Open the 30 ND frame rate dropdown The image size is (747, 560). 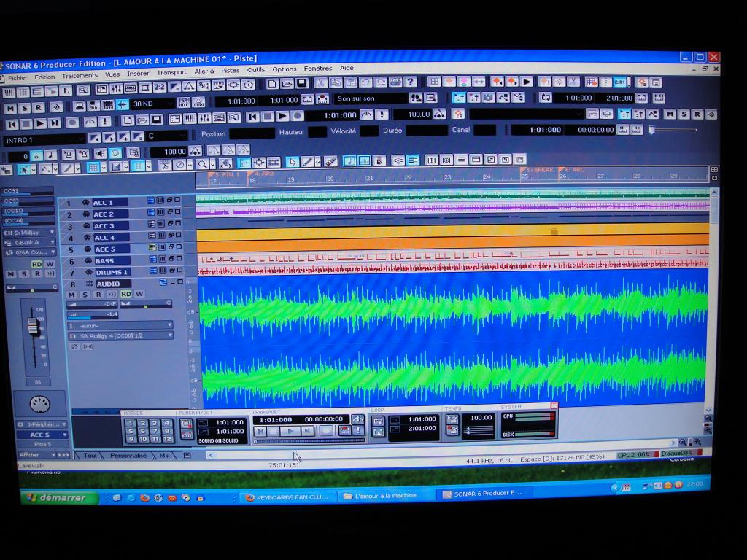click(153, 104)
